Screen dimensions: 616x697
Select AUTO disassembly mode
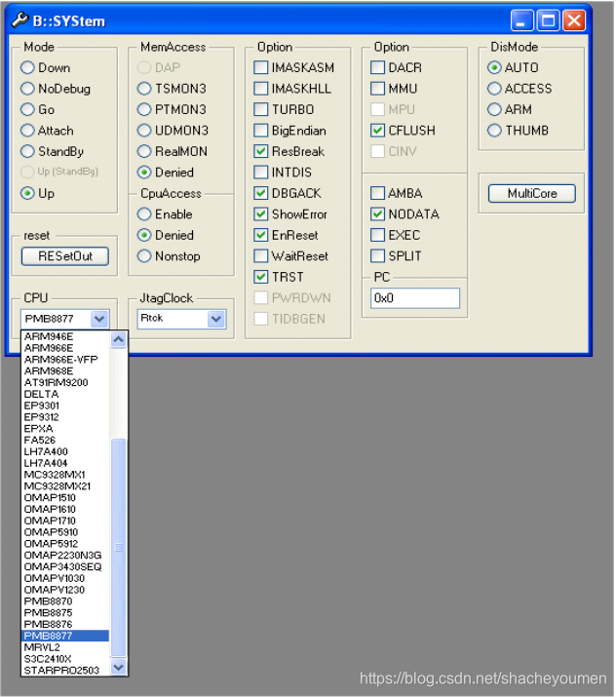point(494,67)
